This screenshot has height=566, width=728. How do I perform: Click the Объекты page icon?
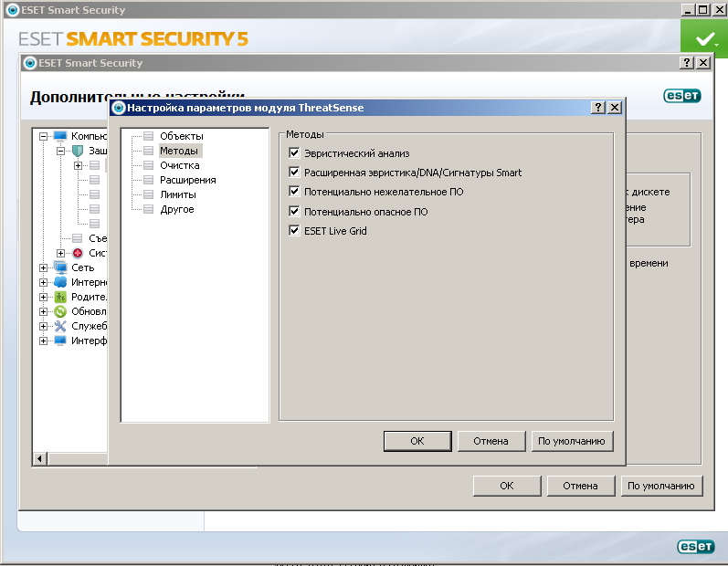coord(148,136)
